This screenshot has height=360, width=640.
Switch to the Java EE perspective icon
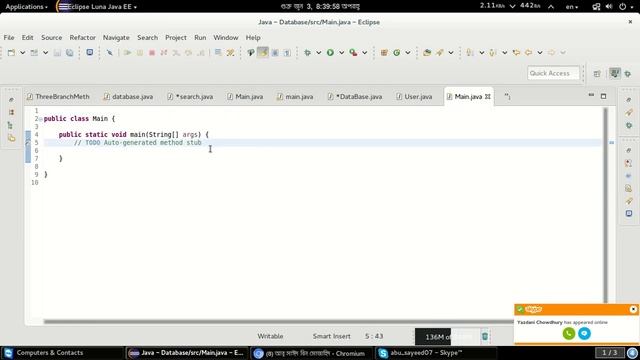[x=614, y=73]
